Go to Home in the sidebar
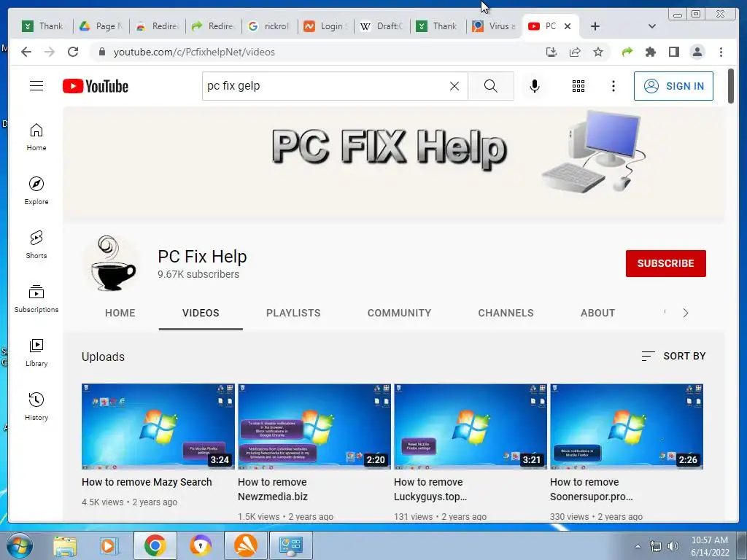The height and width of the screenshot is (560, 747). (x=36, y=137)
